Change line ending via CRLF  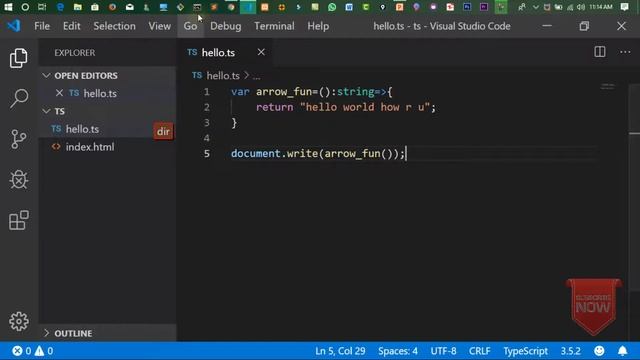(x=480, y=351)
